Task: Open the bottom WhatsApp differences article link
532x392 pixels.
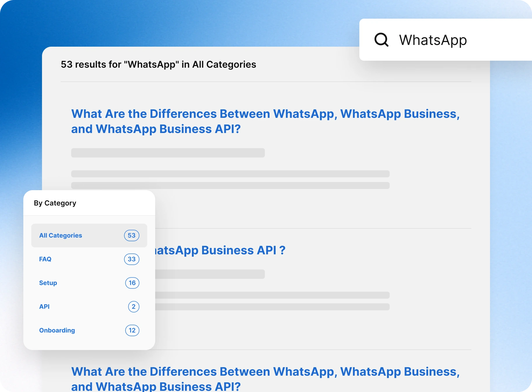Action: click(265, 378)
